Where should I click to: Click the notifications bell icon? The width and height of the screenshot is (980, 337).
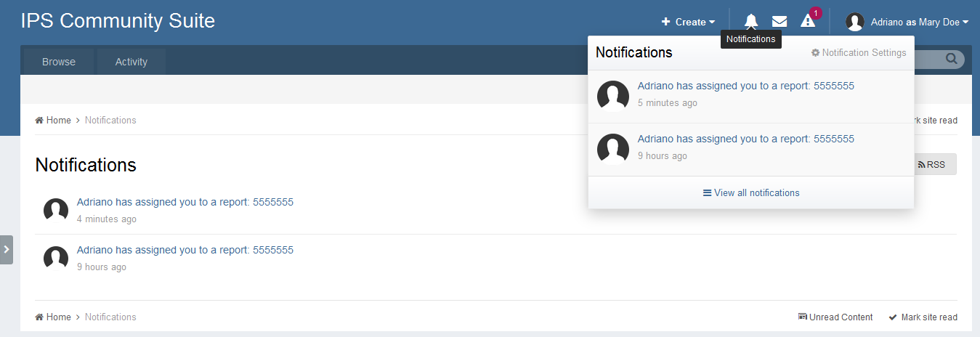click(x=751, y=22)
